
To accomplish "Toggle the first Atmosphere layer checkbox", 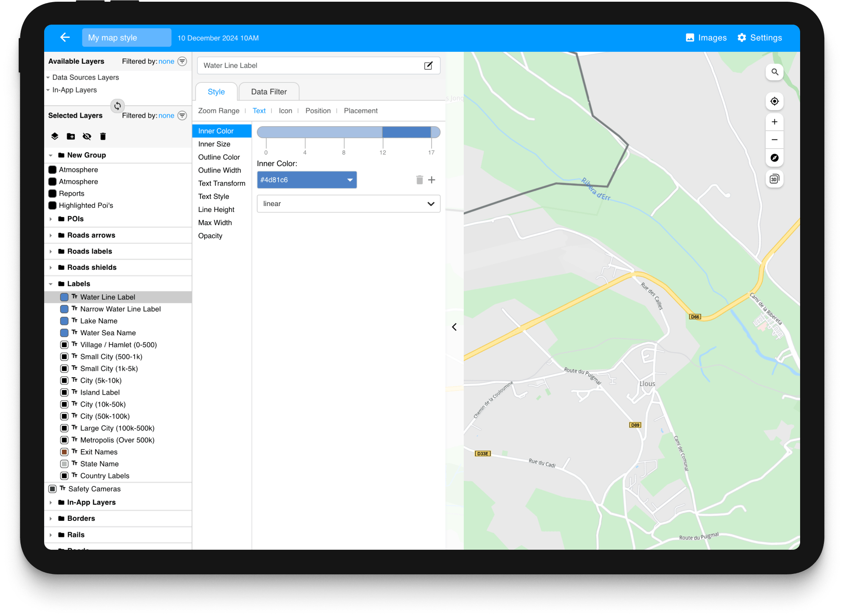I will pyautogui.click(x=53, y=170).
